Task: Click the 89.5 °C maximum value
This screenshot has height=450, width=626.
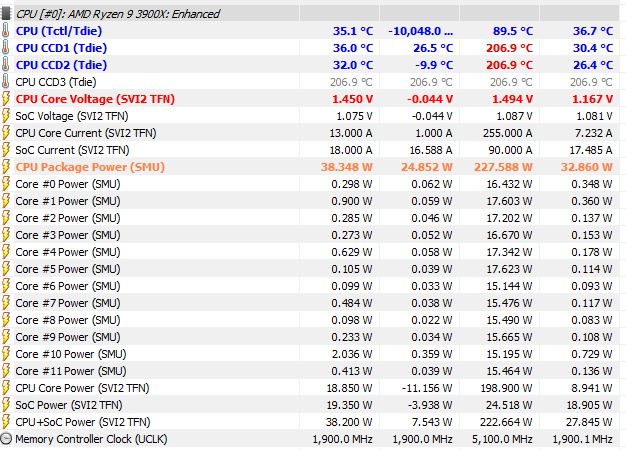Action: click(513, 31)
